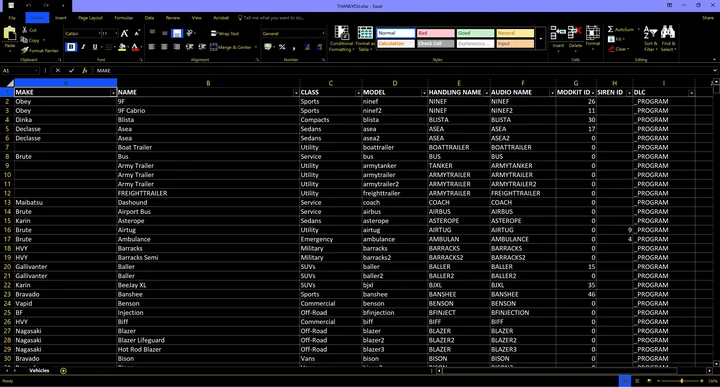Expand the cell styles gallery

click(x=540, y=39)
